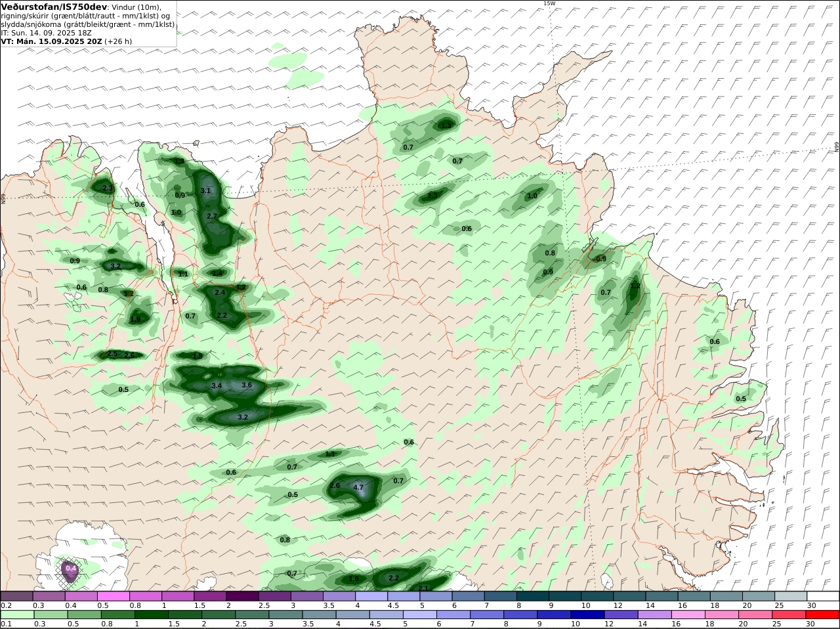The image size is (840, 629).
Task: Click the Veðurstofan/IS750dev title text
Action: pyautogui.click(x=54, y=7)
